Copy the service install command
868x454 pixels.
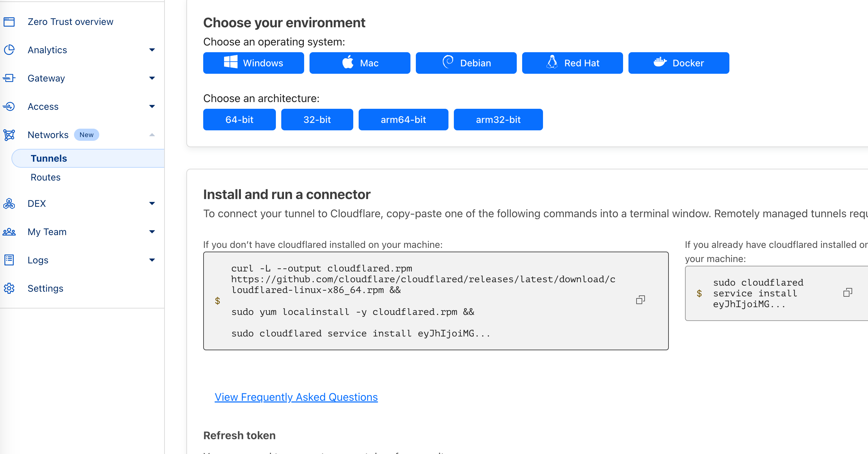[x=847, y=292]
